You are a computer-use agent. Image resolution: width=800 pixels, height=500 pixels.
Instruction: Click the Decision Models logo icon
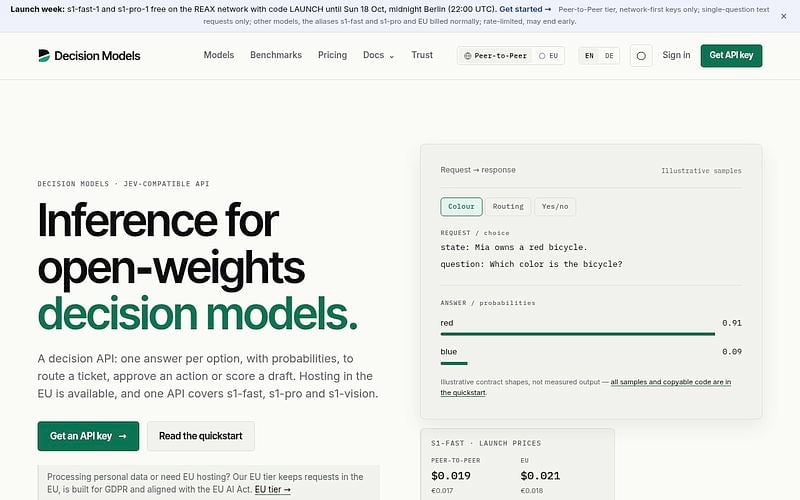click(x=44, y=56)
